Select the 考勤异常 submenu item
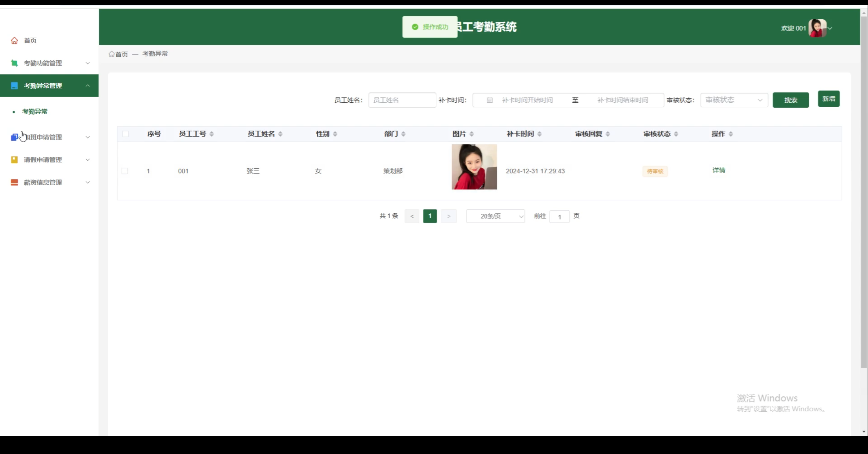This screenshot has width=868, height=454. tap(35, 111)
